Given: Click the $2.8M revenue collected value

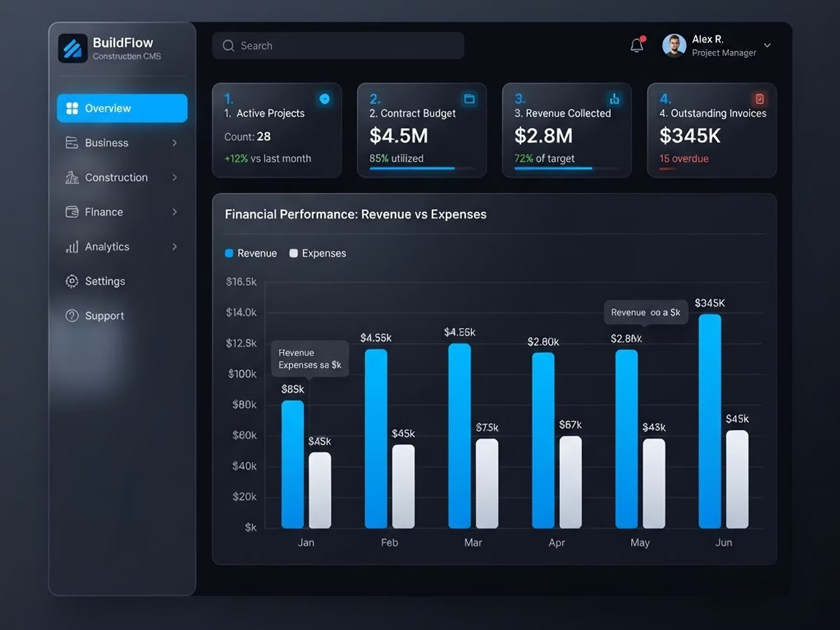Looking at the screenshot, I should tap(543, 136).
